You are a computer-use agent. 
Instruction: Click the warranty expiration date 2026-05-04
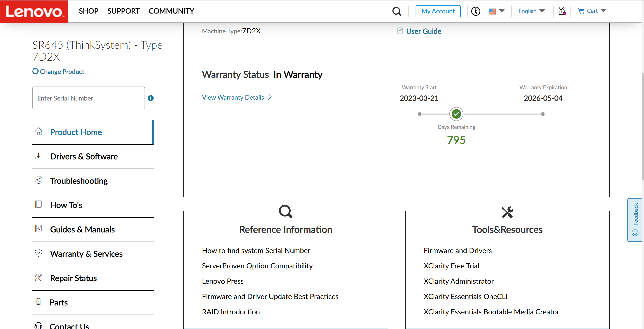click(x=543, y=98)
